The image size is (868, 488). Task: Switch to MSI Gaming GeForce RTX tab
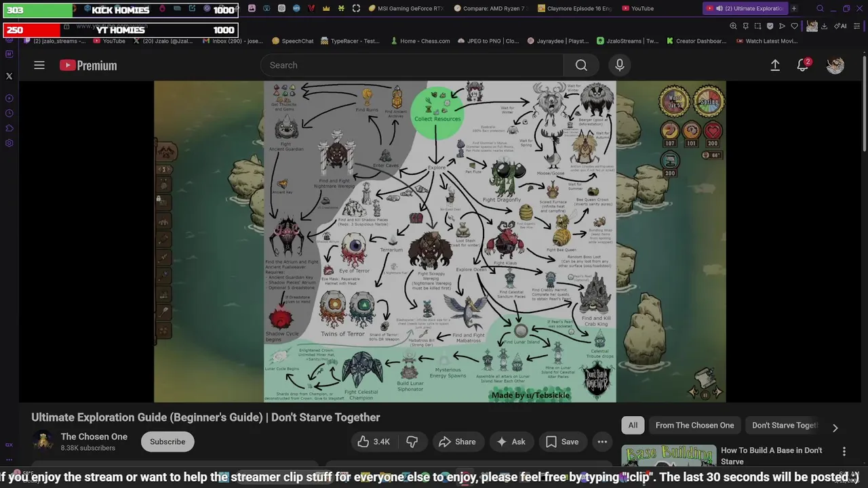pos(406,8)
